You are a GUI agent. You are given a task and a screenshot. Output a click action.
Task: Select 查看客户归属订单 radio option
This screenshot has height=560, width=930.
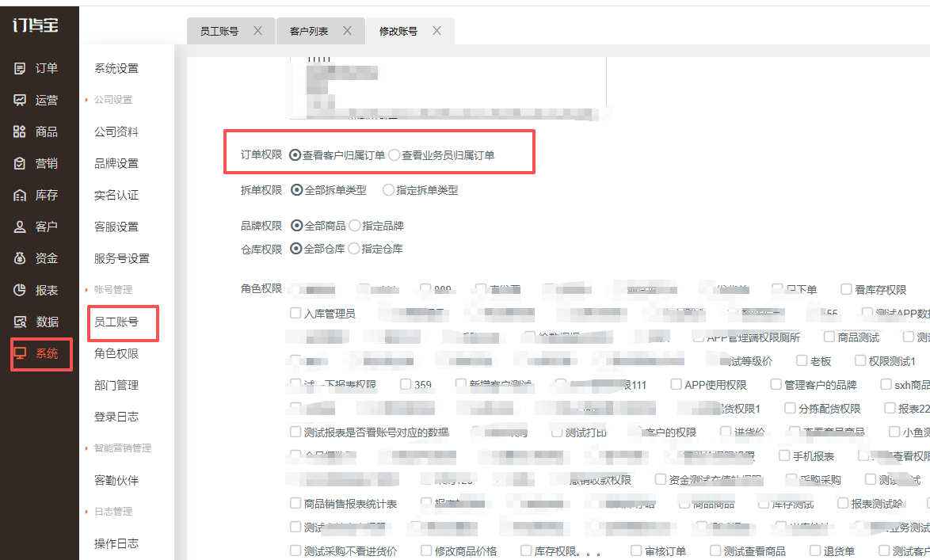(295, 154)
